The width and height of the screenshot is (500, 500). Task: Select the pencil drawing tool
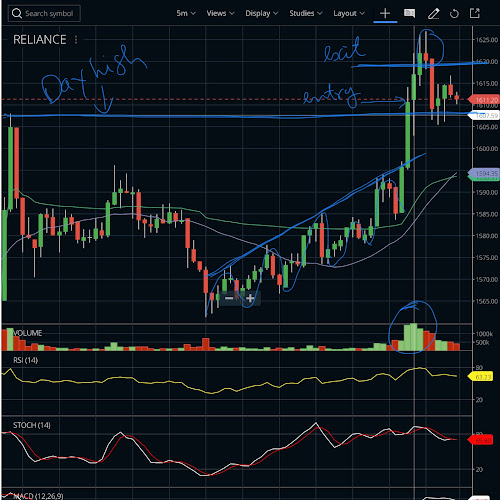pyautogui.click(x=433, y=14)
